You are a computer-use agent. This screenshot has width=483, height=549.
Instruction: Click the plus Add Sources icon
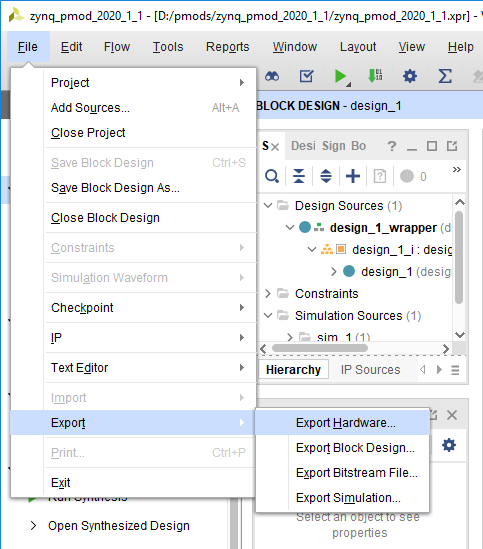point(353,176)
